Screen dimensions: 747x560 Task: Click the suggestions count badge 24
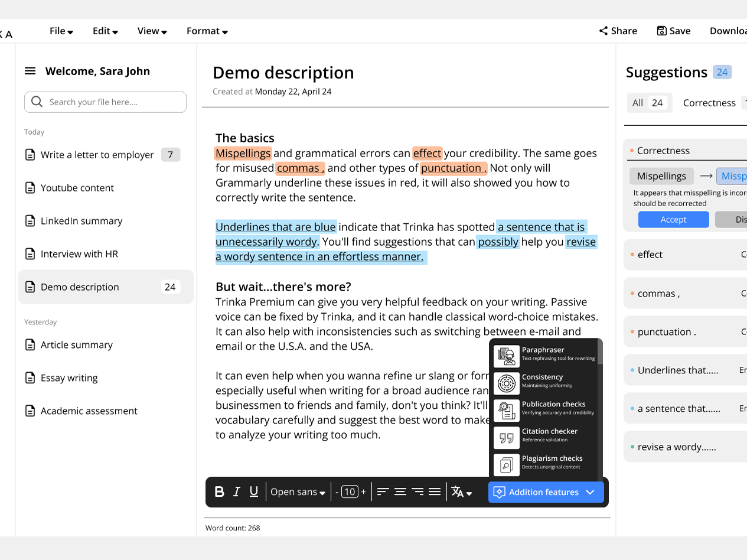(x=722, y=72)
